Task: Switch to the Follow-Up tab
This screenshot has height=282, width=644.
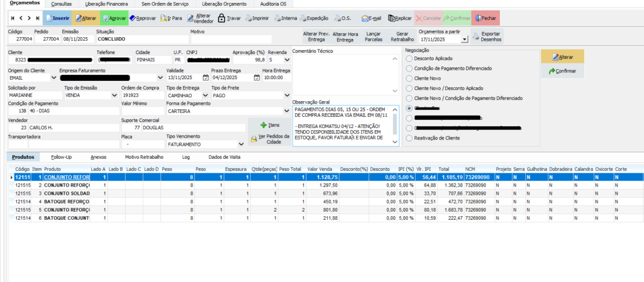Action: [62, 157]
